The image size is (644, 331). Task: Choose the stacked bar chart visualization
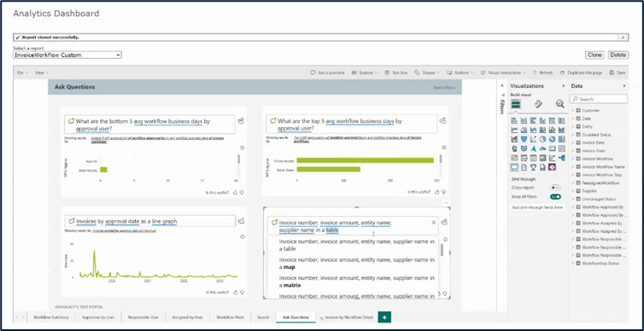coord(514,120)
